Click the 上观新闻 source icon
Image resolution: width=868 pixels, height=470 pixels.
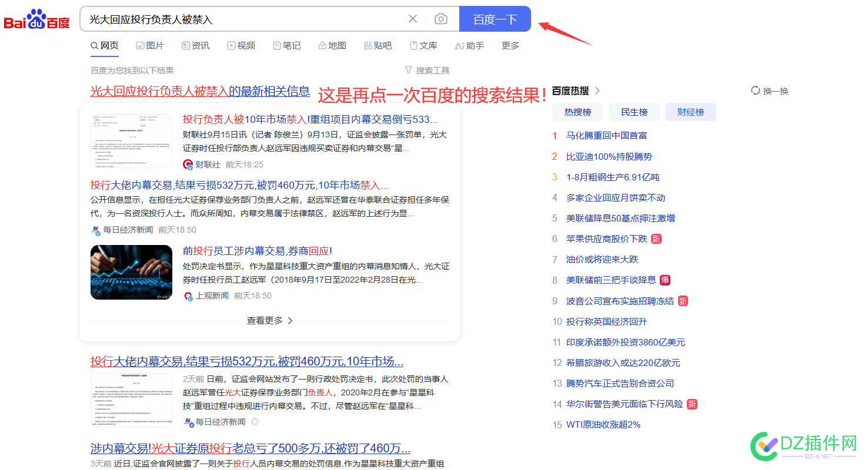pos(188,296)
